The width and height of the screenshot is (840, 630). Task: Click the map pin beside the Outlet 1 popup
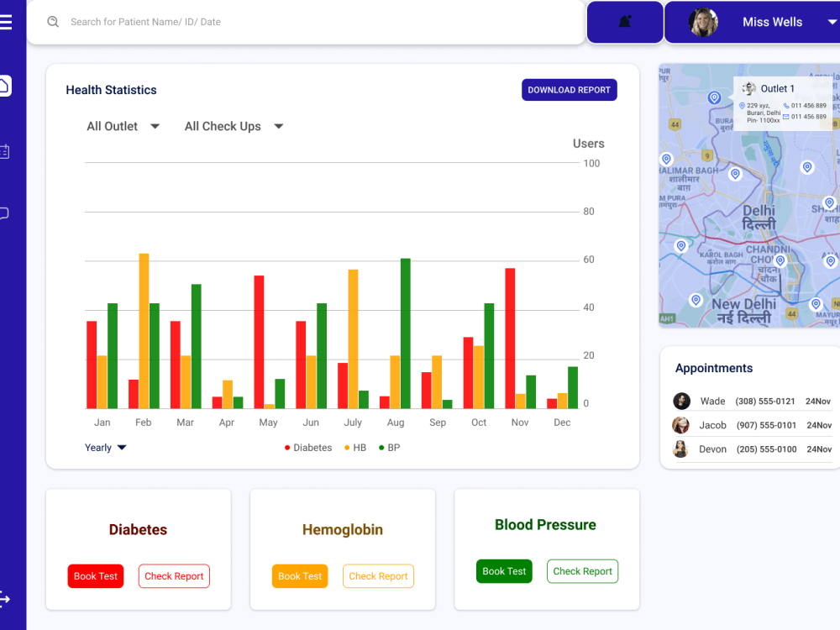coord(714,97)
